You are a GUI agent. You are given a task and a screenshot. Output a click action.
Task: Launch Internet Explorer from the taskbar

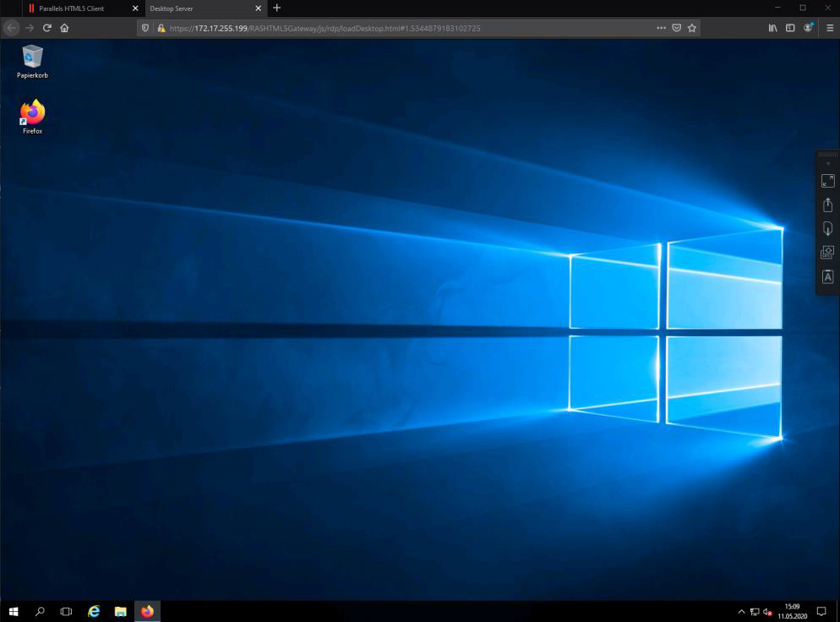[x=94, y=611]
